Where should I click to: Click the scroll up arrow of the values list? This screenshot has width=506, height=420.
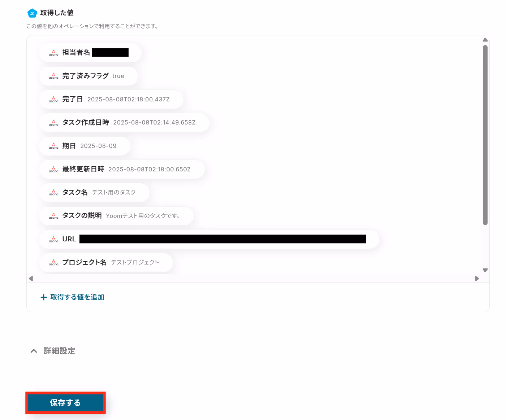(x=485, y=40)
